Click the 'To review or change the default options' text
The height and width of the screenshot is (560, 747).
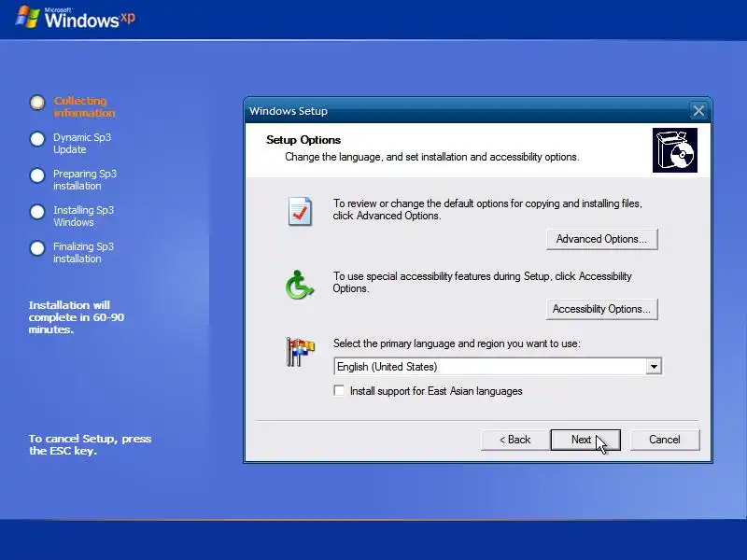point(487,209)
